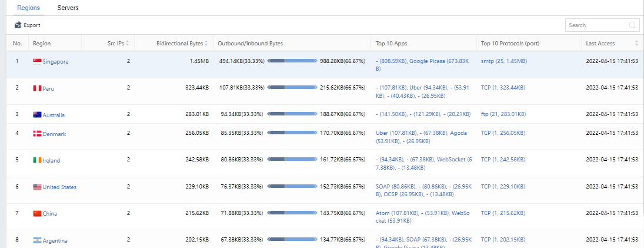Click the Export button label
Image resolution: width=644 pixels, height=248 pixels.
(32, 25)
